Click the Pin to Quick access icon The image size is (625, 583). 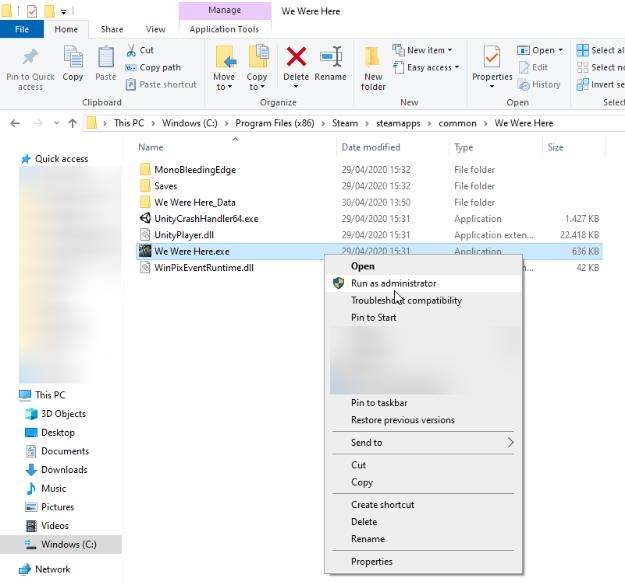coord(30,58)
